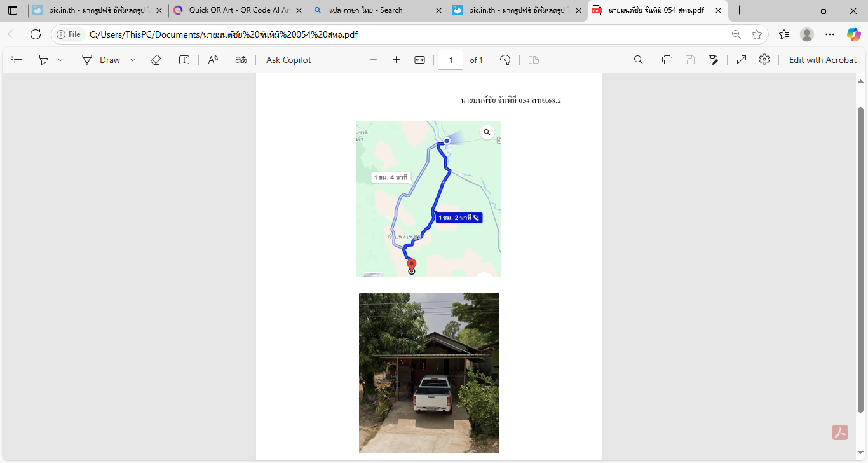
Task: Enable two-page view mode
Action: tap(533, 59)
